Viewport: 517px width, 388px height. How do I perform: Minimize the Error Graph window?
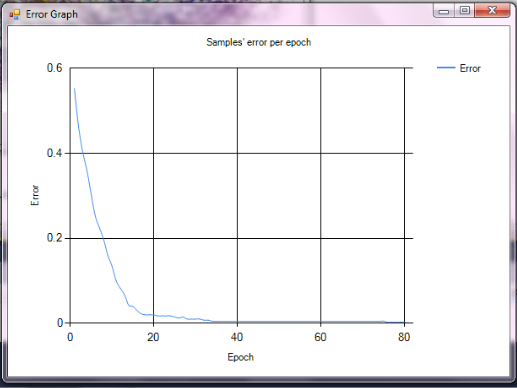444,11
